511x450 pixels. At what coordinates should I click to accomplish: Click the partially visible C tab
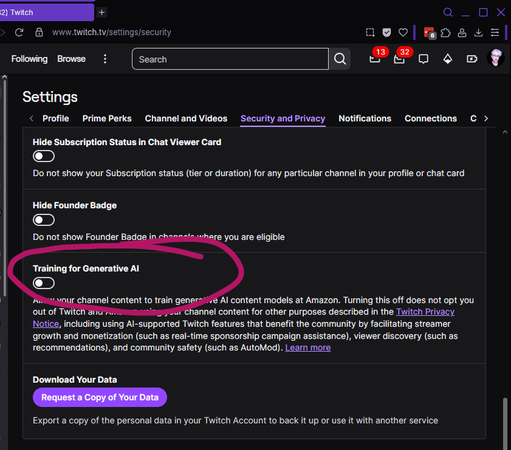pyautogui.click(x=473, y=119)
